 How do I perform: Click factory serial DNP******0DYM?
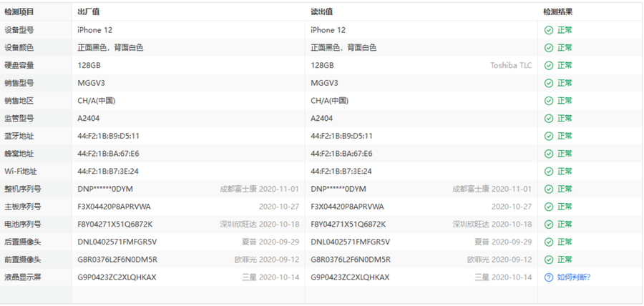[105, 189]
